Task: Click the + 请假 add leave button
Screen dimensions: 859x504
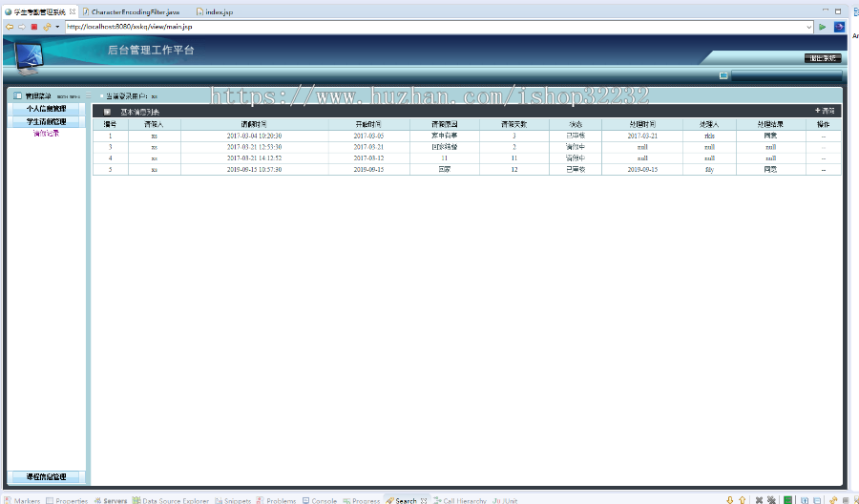Action: click(x=825, y=111)
